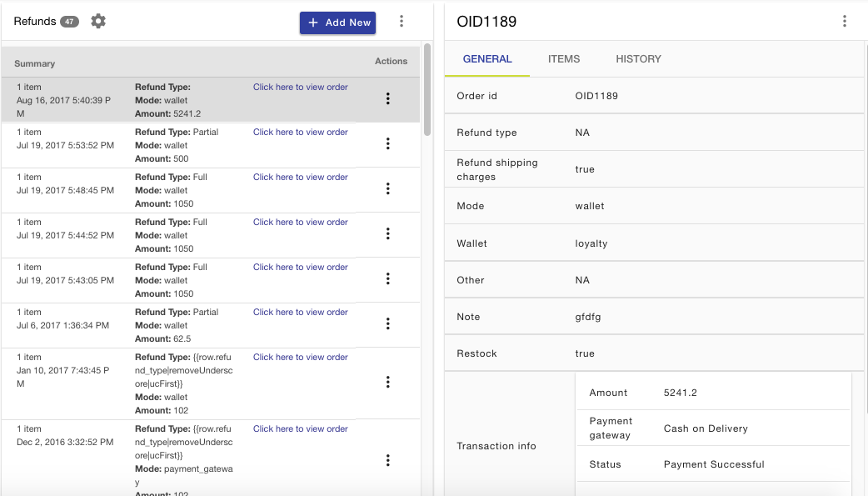Image resolution: width=868 pixels, height=496 pixels.
Task: Click the Restock value true
Action: coord(585,353)
